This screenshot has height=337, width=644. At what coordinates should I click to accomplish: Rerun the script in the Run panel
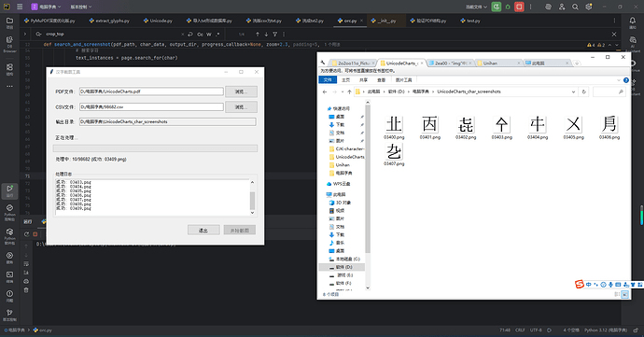27,233
